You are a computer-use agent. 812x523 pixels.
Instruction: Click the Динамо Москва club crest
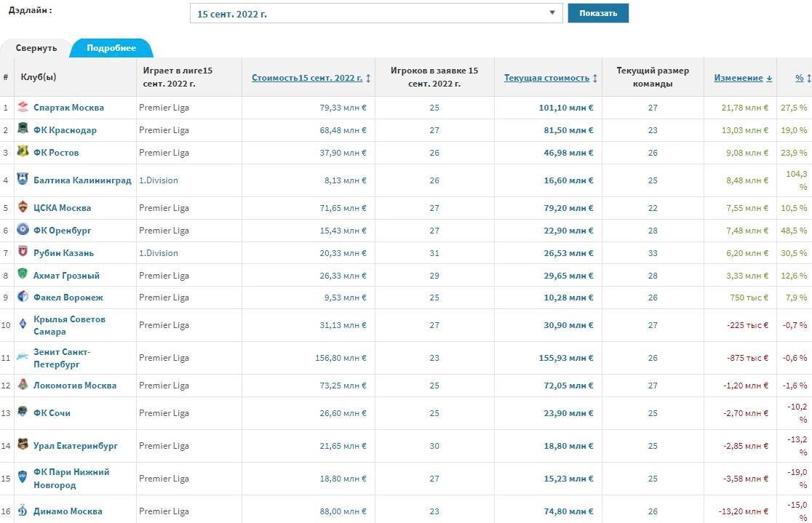[23, 510]
